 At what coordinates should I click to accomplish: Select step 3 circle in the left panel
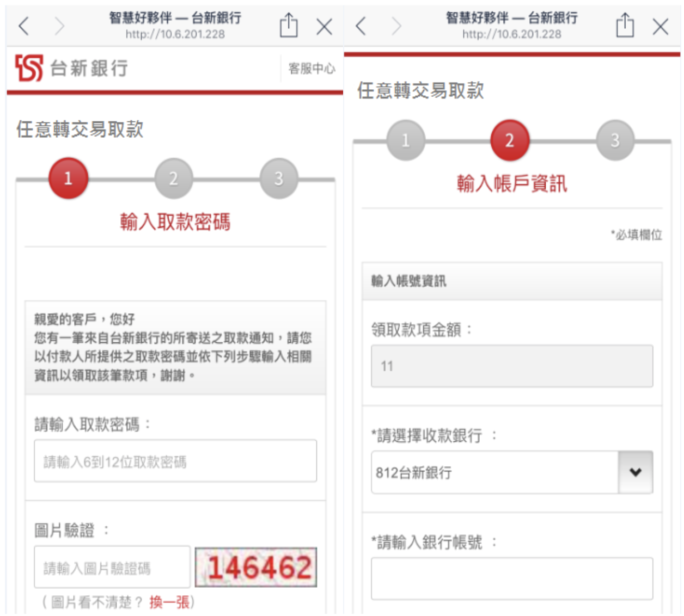tap(278, 178)
